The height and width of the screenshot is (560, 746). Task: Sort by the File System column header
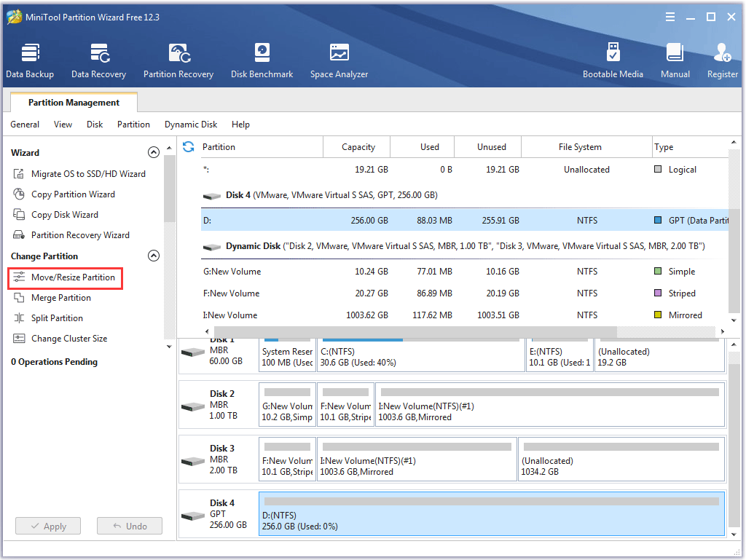pyautogui.click(x=586, y=147)
